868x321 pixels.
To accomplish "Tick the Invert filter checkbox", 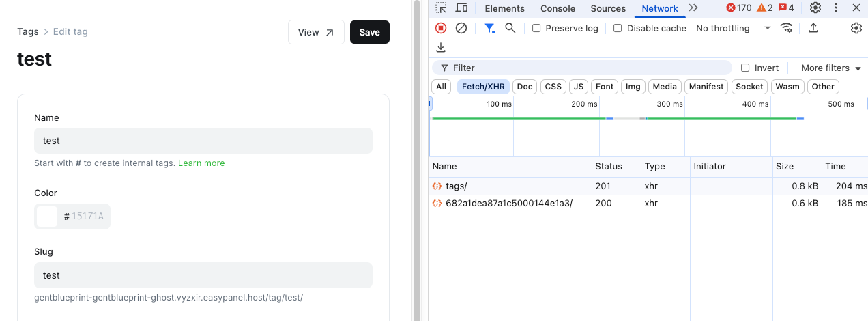I will [745, 68].
